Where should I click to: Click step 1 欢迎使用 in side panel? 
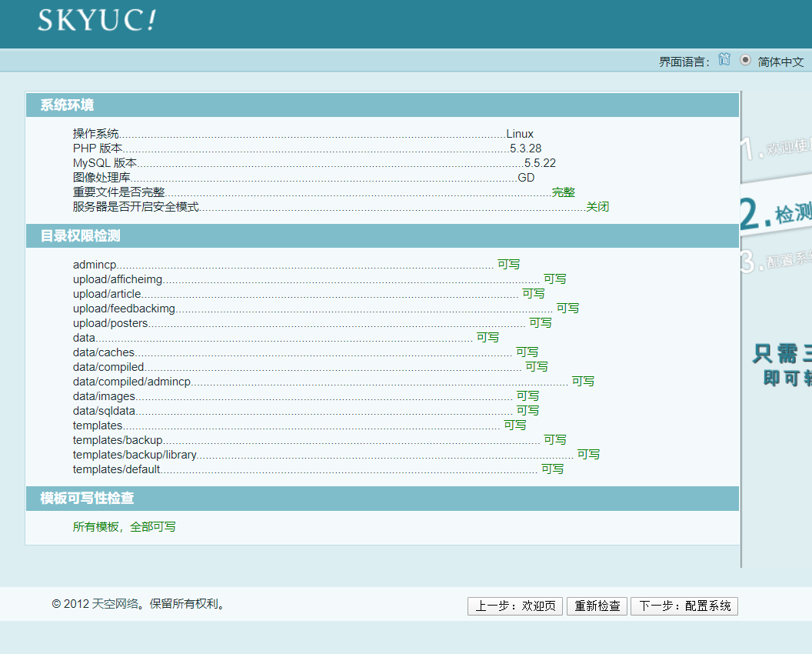point(776,148)
